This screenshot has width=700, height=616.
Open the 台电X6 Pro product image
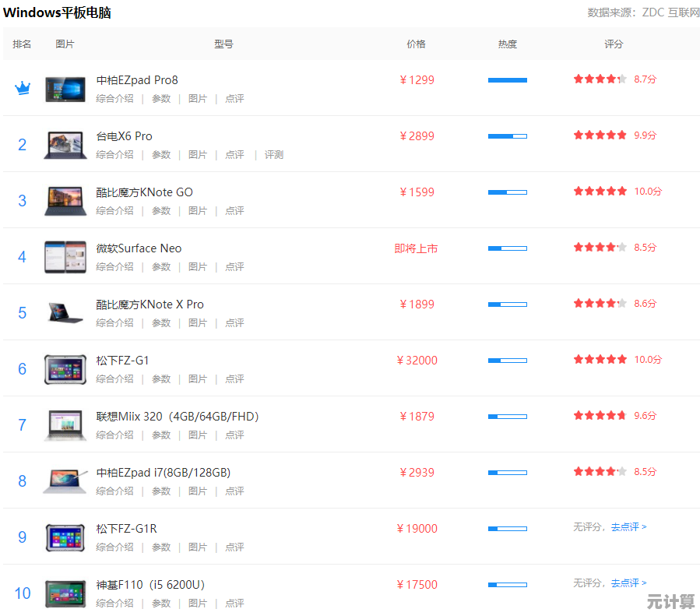65,145
